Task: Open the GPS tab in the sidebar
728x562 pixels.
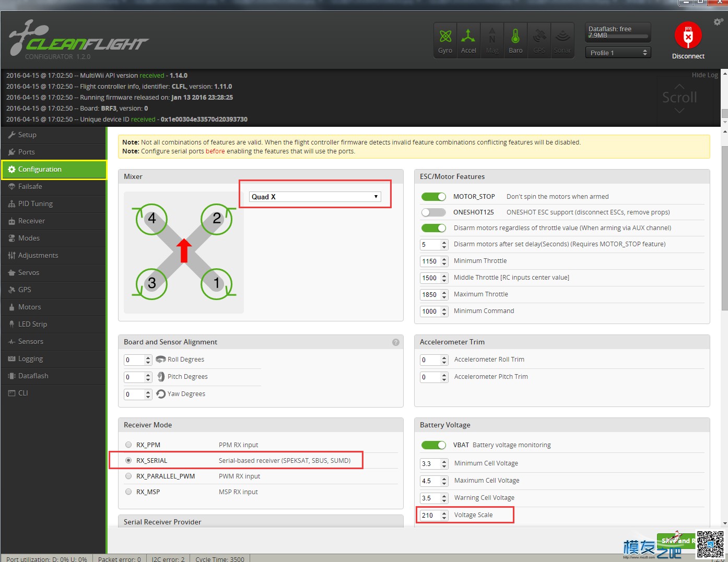Action: click(53, 290)
